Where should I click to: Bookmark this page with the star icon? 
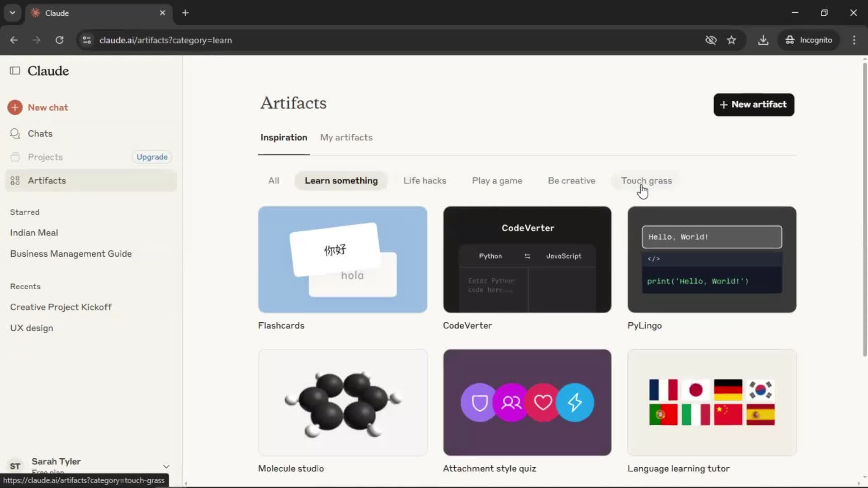(x=731, y=40)
